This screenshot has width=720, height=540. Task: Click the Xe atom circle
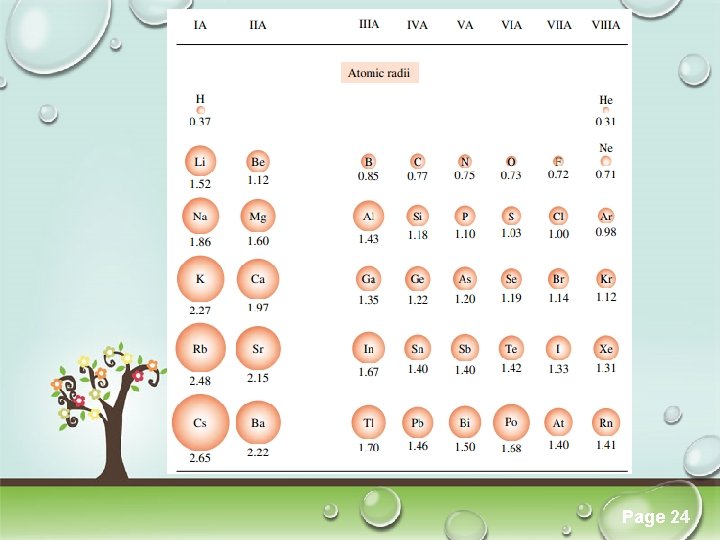point(606,348)
